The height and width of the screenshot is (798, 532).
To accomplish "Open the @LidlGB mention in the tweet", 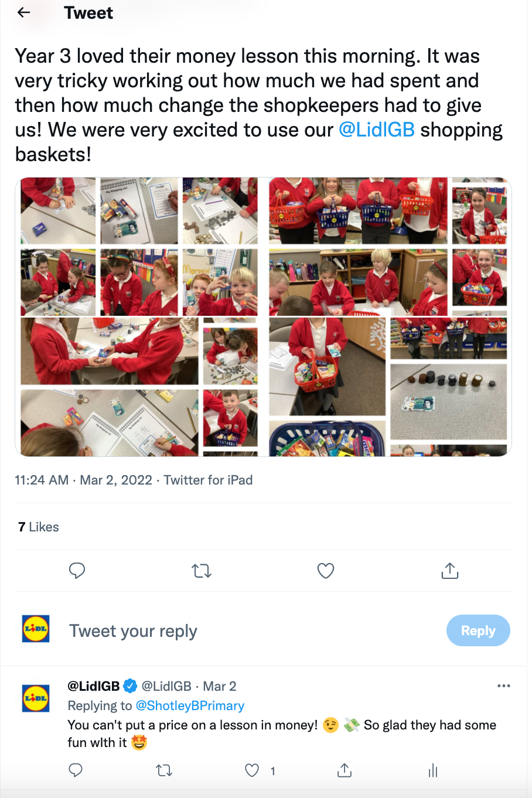I will 377,129.
